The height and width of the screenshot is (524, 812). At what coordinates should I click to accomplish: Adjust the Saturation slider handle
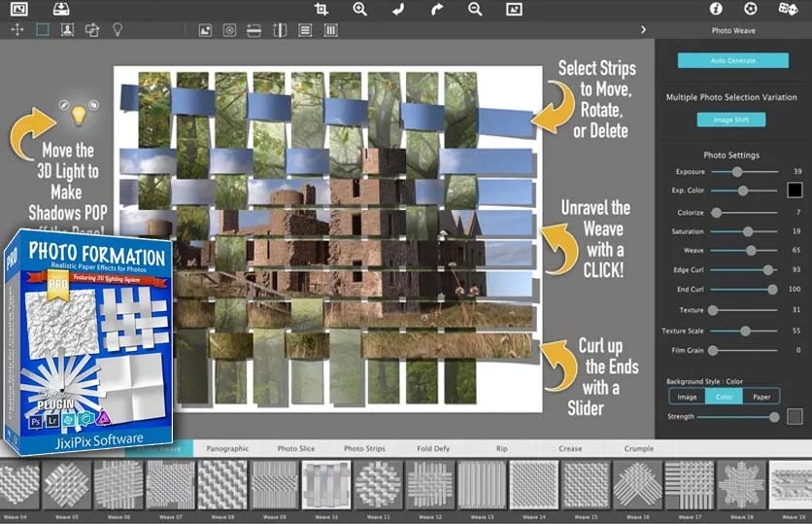pos(748,231)
